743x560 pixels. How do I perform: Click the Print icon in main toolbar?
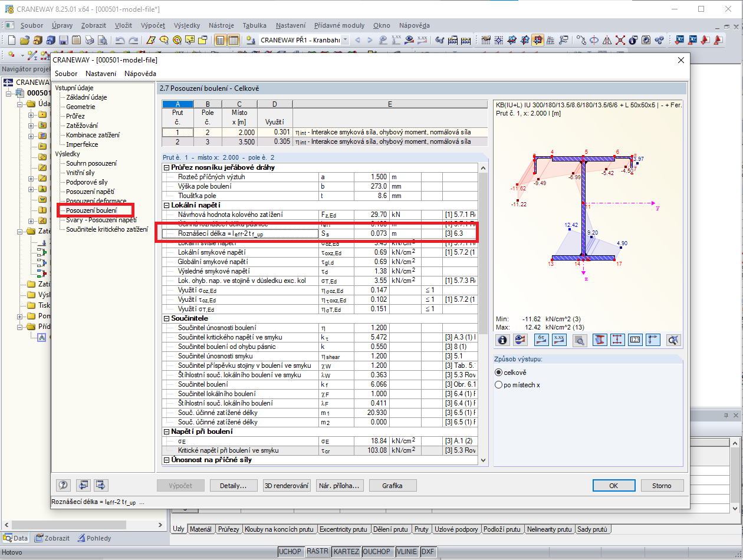(89, 40)
